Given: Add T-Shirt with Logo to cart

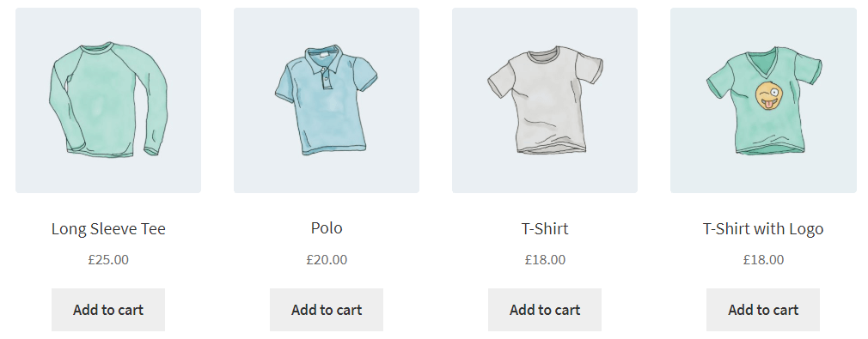Looking at the screenshot, I should (763, 310).
